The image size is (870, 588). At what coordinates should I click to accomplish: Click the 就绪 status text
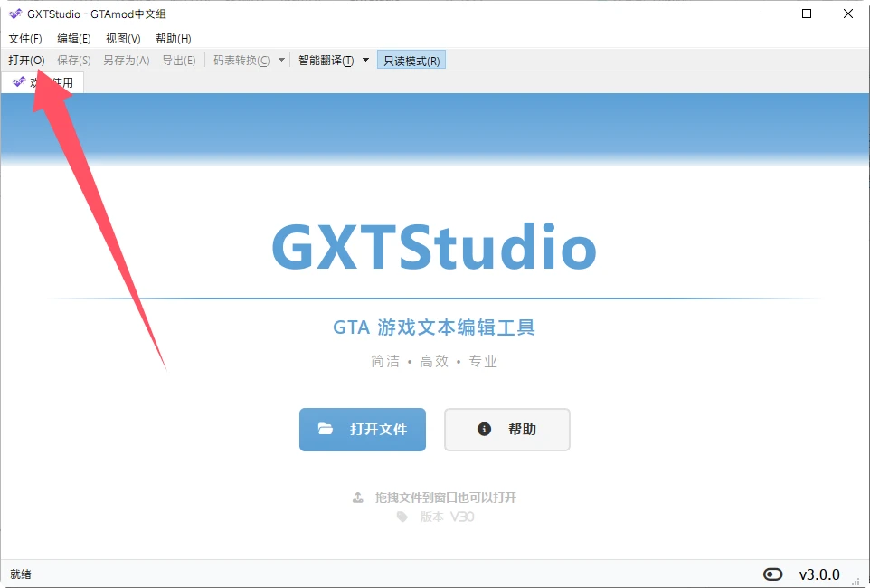click(x=21, y=574)
